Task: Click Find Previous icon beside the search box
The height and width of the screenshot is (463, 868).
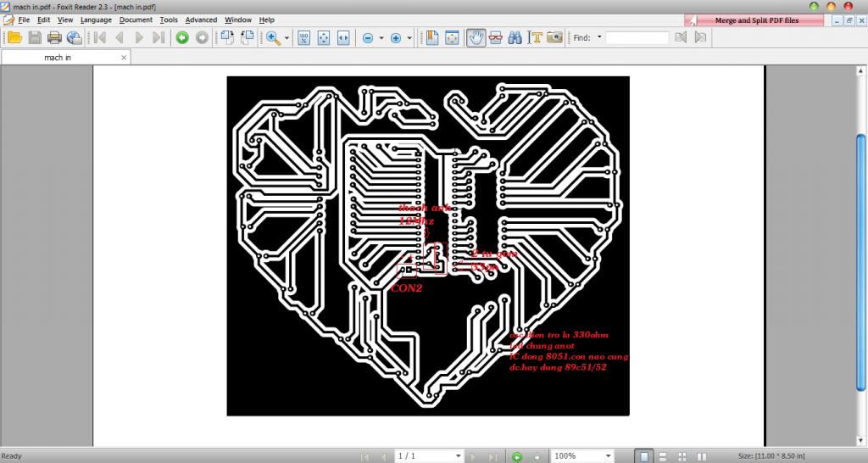Action: [x=681, y=37]
